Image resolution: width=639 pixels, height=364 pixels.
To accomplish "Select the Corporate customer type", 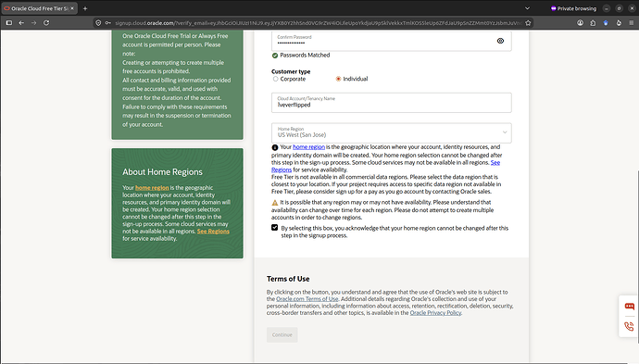I will tap(275, 79).
